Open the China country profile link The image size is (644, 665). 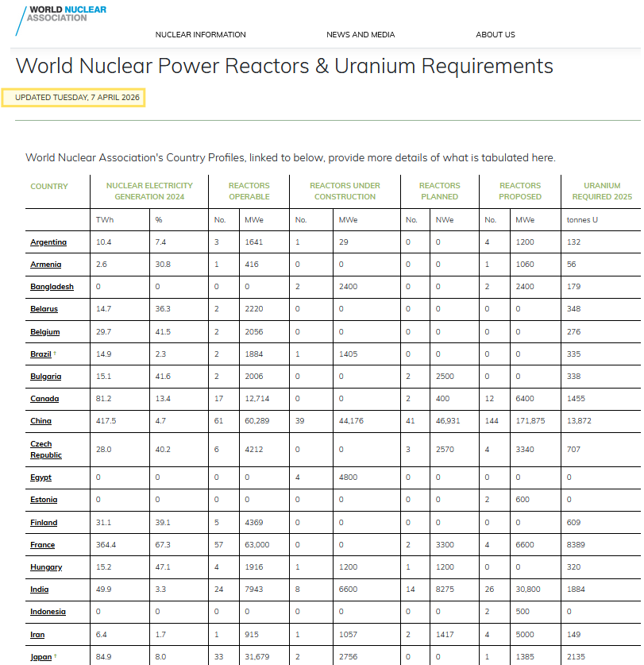(40, 421)
